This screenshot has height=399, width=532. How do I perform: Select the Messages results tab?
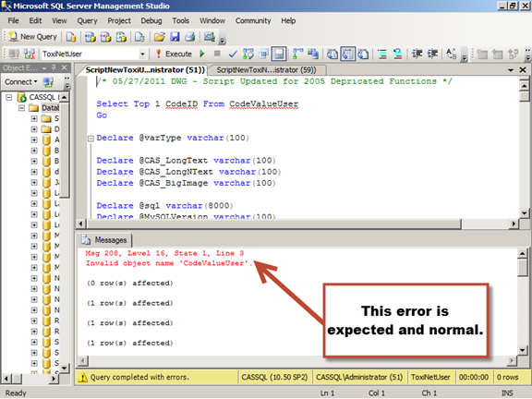(103, 240)
